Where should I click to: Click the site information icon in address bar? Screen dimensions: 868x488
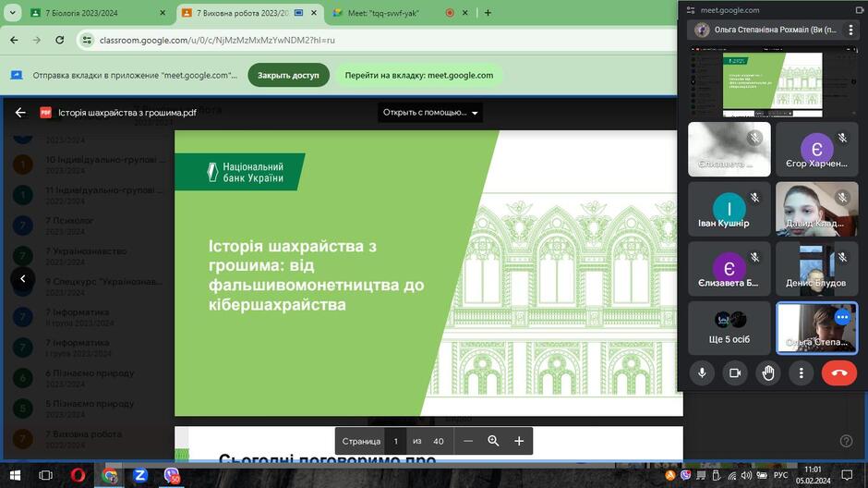(x=87, y=40)
